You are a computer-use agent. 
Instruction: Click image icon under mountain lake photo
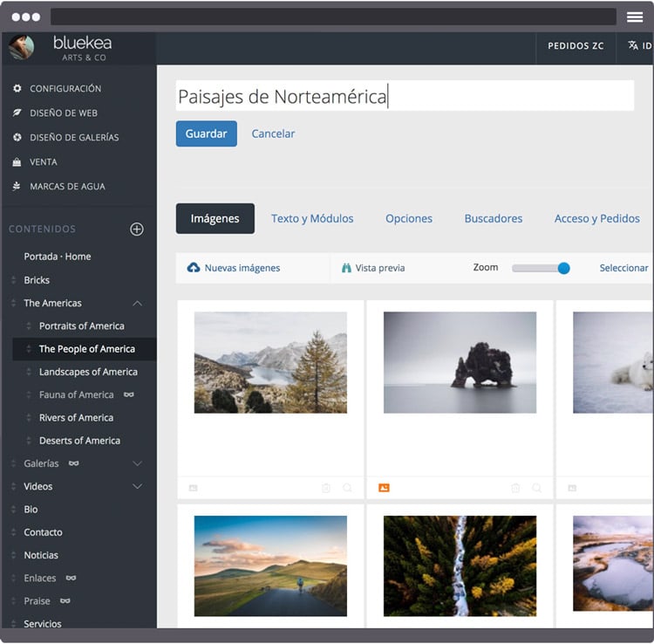coord(193,488)
